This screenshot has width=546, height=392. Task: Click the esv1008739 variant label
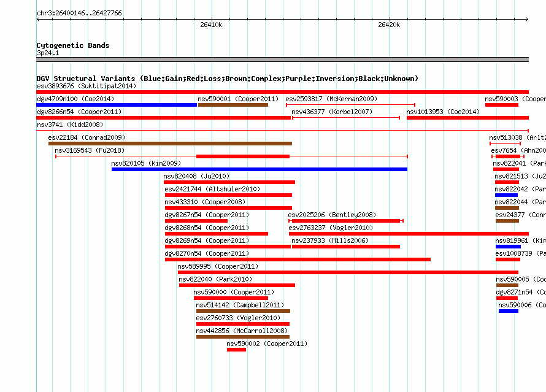click(x=521, y=253)
